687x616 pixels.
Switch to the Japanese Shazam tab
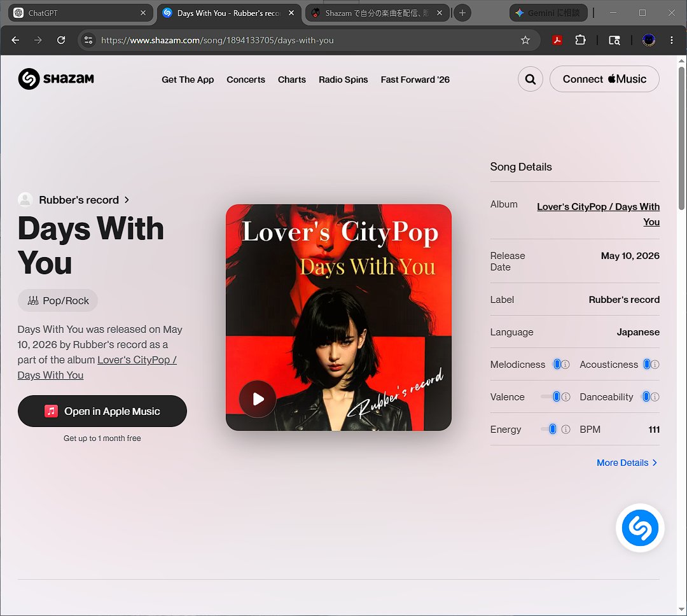377,13
